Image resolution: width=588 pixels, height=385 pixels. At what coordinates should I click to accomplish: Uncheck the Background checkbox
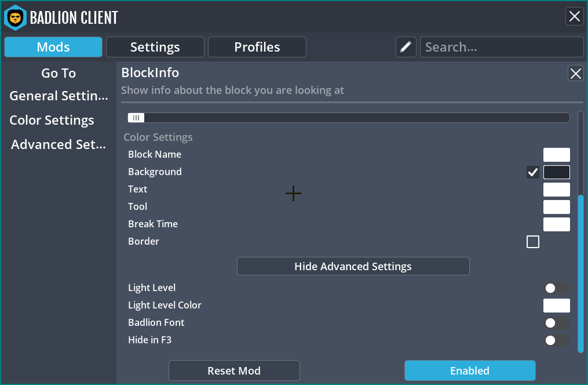click(x=533, y=172)
